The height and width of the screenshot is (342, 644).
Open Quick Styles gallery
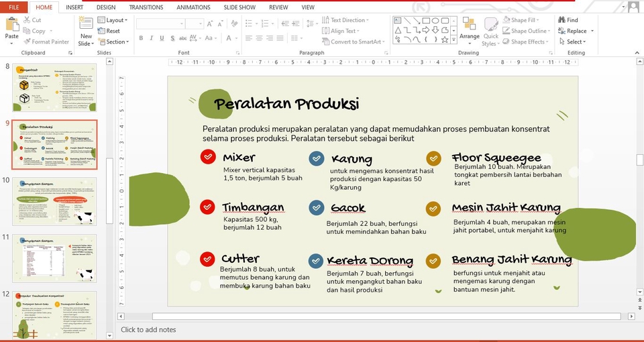click(491, 32)
